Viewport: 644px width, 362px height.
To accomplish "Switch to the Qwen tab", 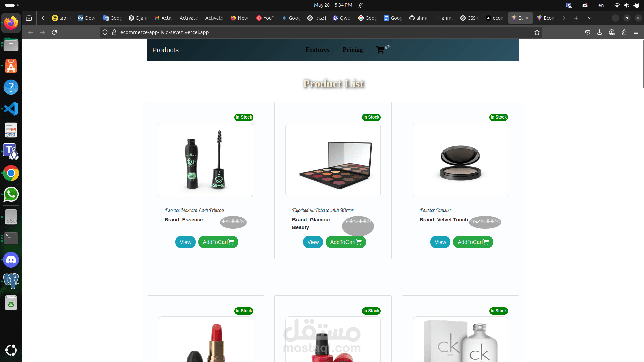I will point(341,18).
